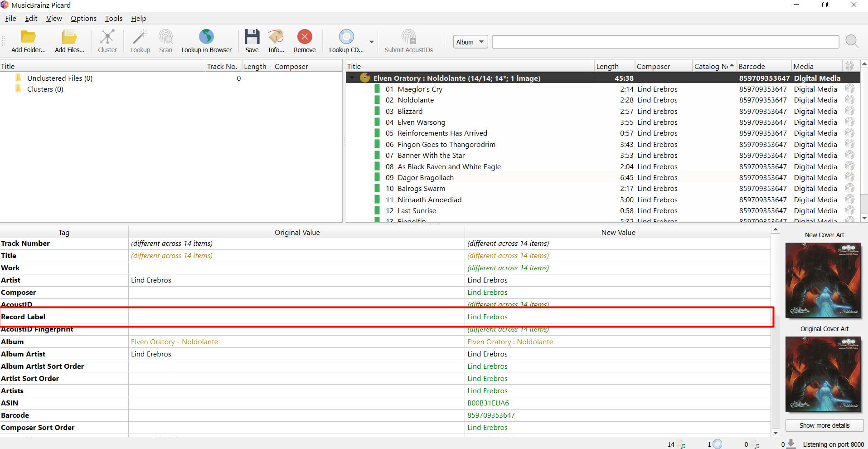Collapse the Elven Oratory album tree

point(352,78)
